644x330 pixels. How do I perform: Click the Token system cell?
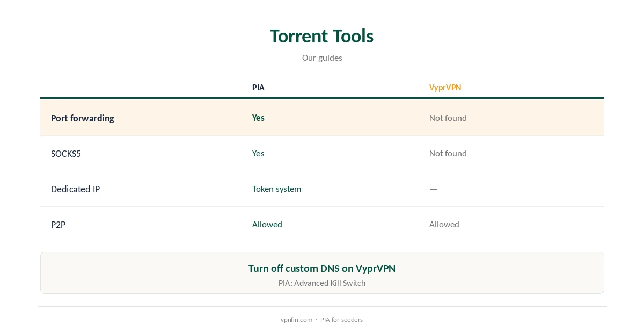pyautogui.click(x=277, y=189)
